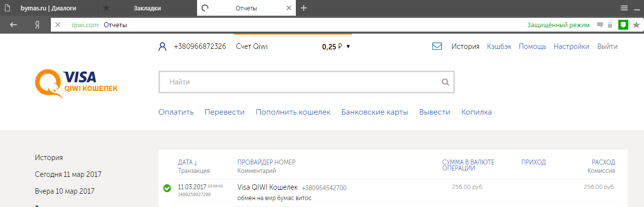Expand the 0,25 ₽ balance dropdown
Image resolution: width=644 pixels, height=207 pixels.
[348, 46]
